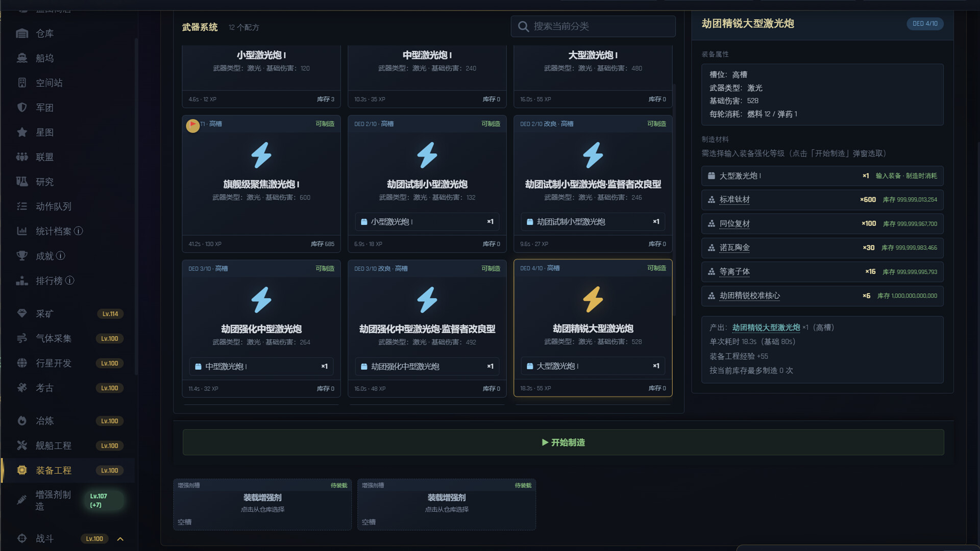Click the info icon beside 成就

point(61,256)
